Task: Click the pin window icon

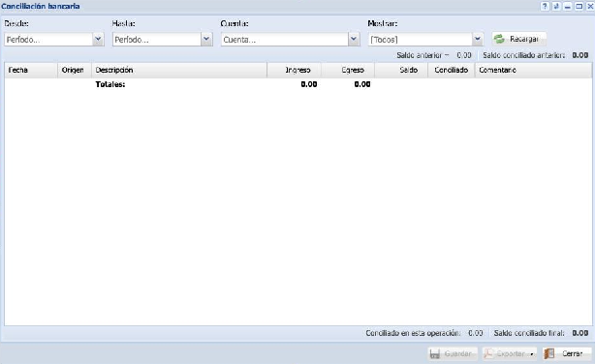Action: 556,6
